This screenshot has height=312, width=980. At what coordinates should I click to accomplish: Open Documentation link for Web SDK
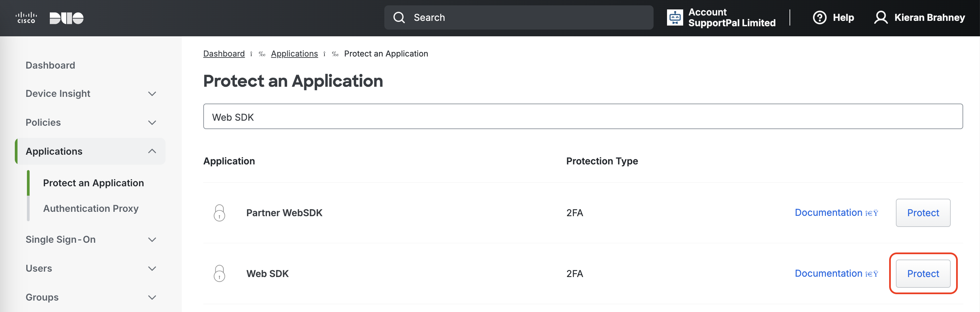[x=836, y=273]
